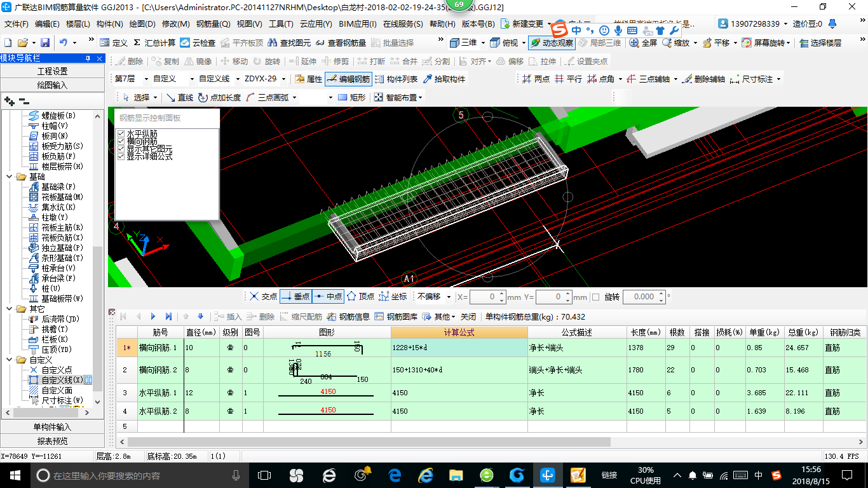Select 自定义点 in the tree
868x488 pixels.
pos(50,370)
